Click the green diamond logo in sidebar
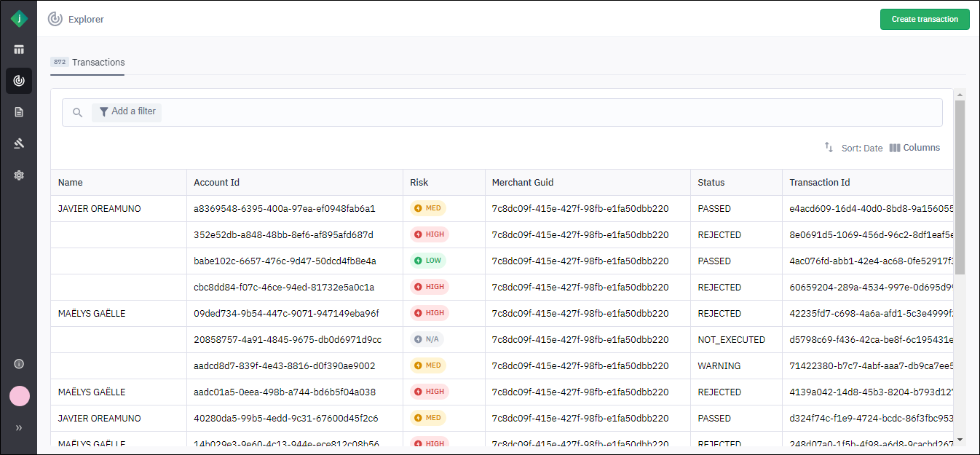The width and height of the screenshot is (980, 455). pos(19,19)
